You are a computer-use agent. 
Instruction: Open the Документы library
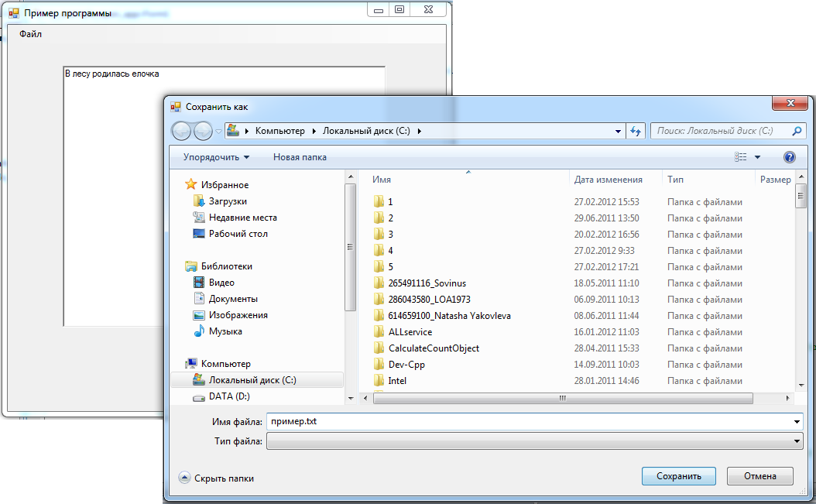tap(225, 299)
